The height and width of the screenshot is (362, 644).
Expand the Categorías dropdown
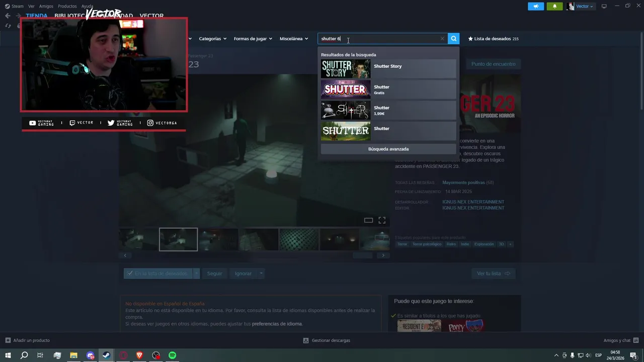click(x=212, y=39)
